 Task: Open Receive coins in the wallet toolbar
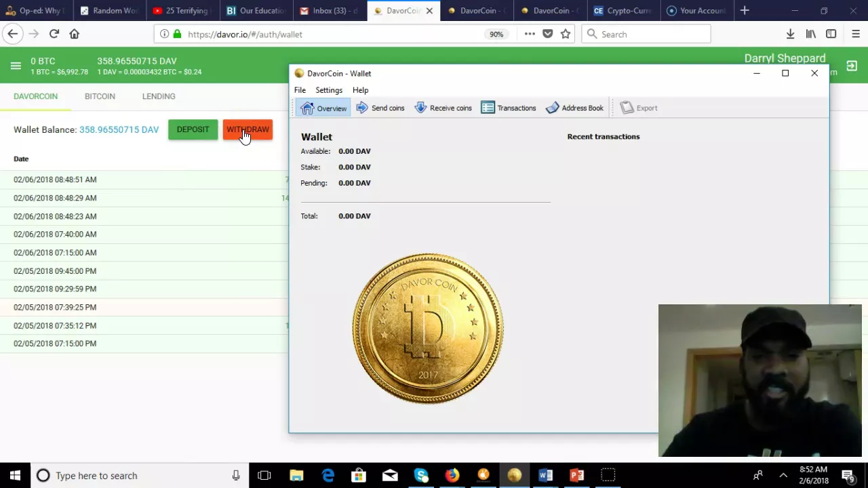443,108
